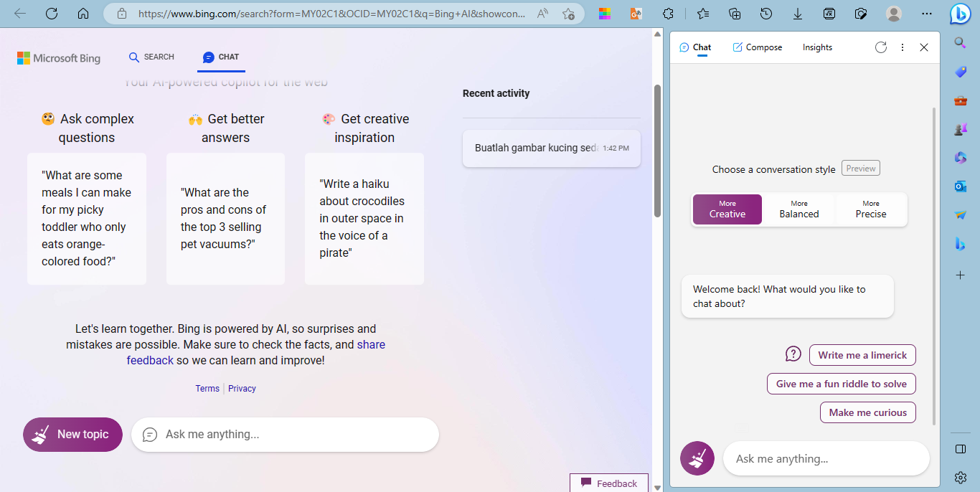The width and height of the screenshot is (980, 492).
Task: Open sidebar Settings gear
Action: [x=961, y=477]
